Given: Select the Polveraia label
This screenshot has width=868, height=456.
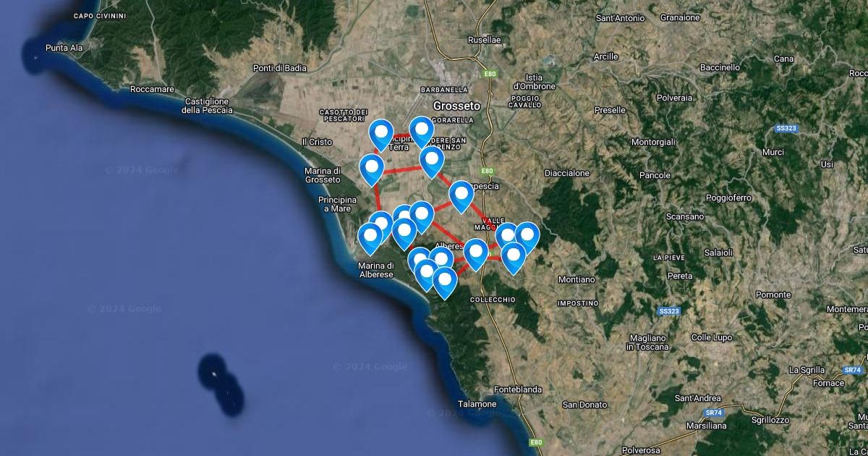Looking at the screenshot, I should [674, 97].
